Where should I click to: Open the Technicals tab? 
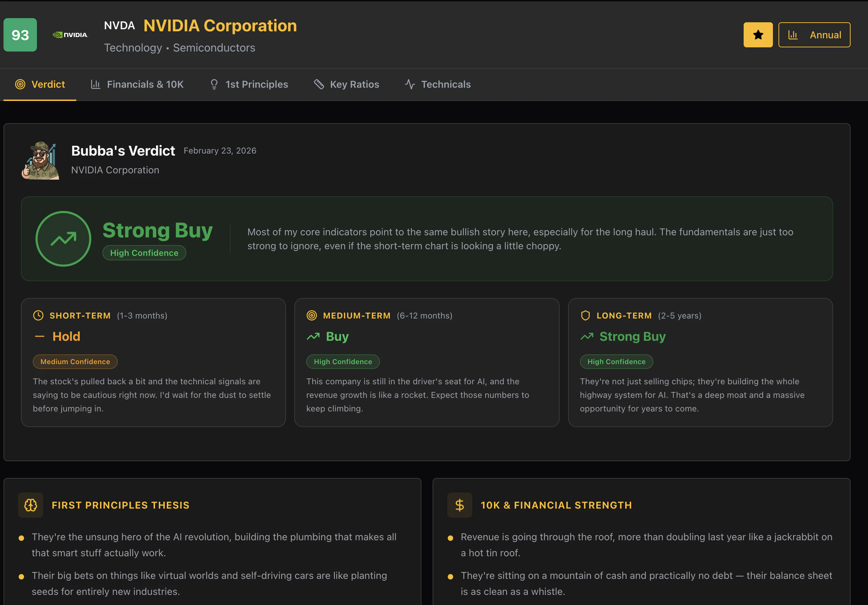coord(438,84)
